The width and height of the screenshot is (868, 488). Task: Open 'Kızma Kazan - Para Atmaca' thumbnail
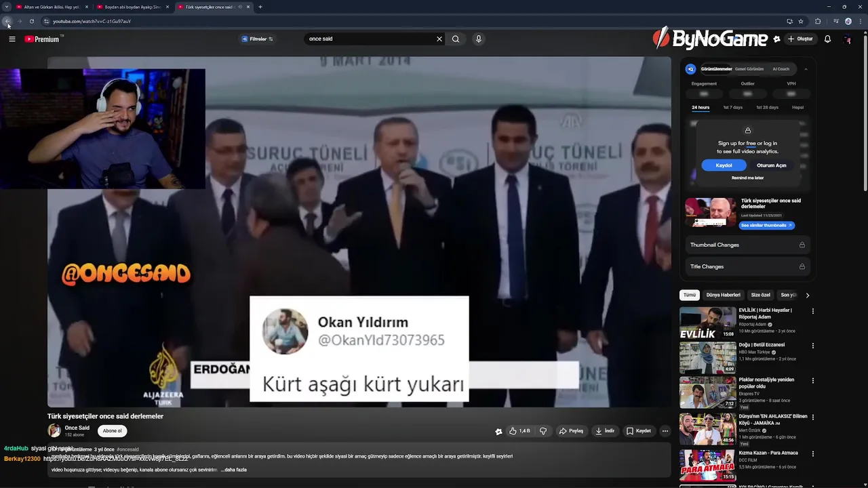(707, 465)
